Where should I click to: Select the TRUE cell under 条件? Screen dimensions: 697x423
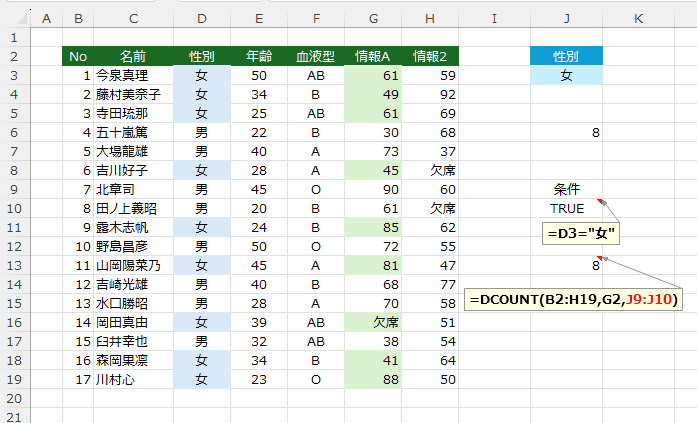(x=566, y=208)
